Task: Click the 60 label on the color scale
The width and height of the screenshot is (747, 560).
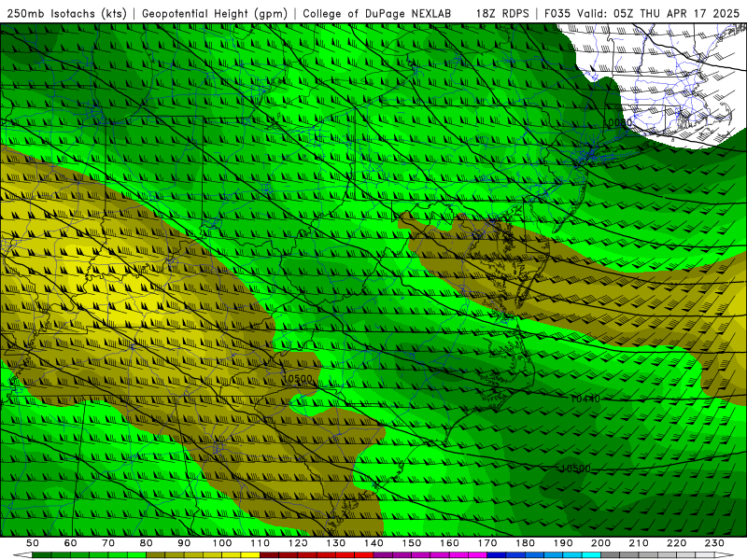Action: coord(71,543)
